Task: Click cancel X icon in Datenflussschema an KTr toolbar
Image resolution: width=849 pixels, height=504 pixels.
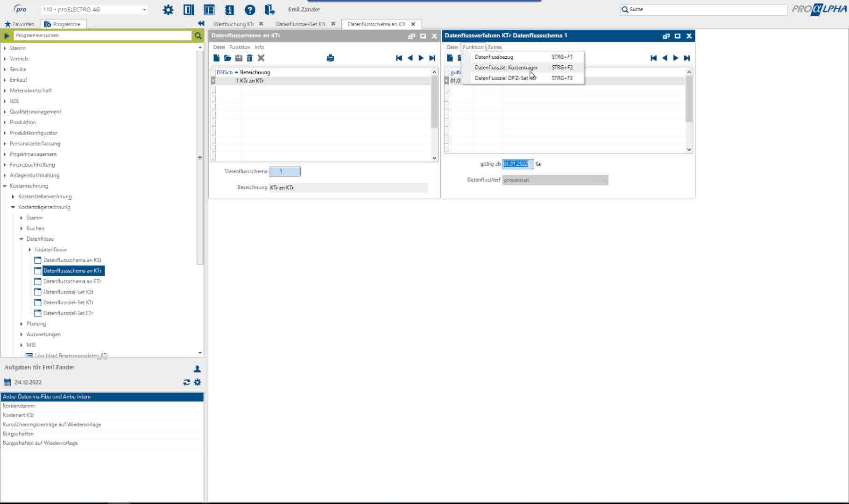Action: coord(261,58)
